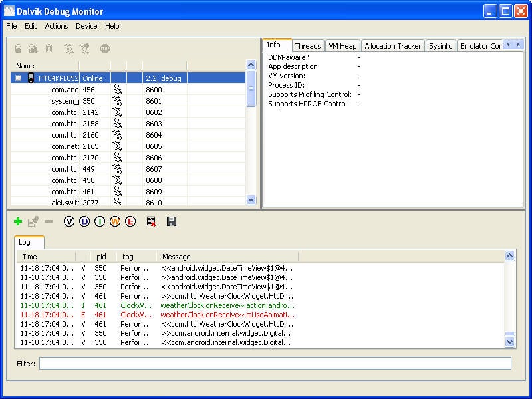Viewport: 532px width, 399px height.
Task: Click inside the Filter text field
Action: click(275, 363)
